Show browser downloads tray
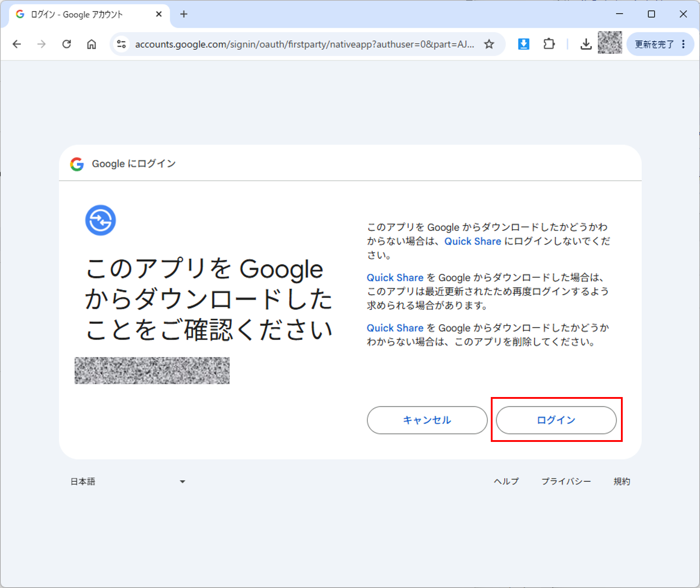Viewport: 700px width, 588px height. [586, 44]
